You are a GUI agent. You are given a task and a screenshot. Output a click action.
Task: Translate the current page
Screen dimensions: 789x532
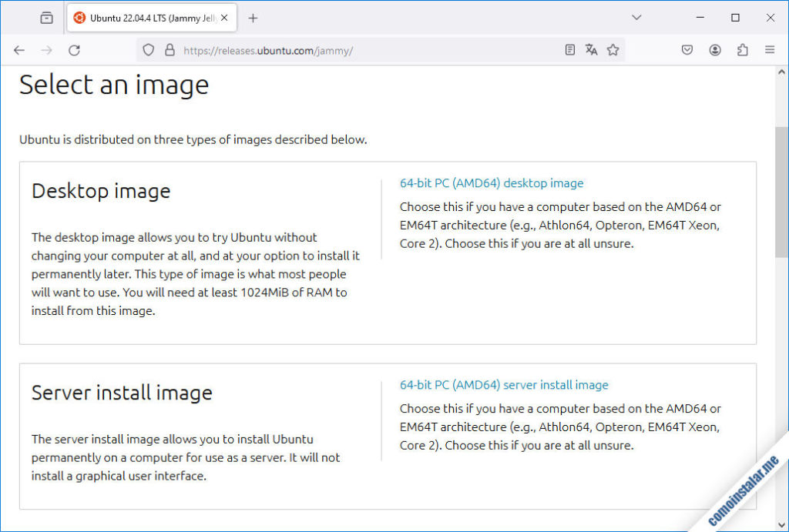point(591,49)
